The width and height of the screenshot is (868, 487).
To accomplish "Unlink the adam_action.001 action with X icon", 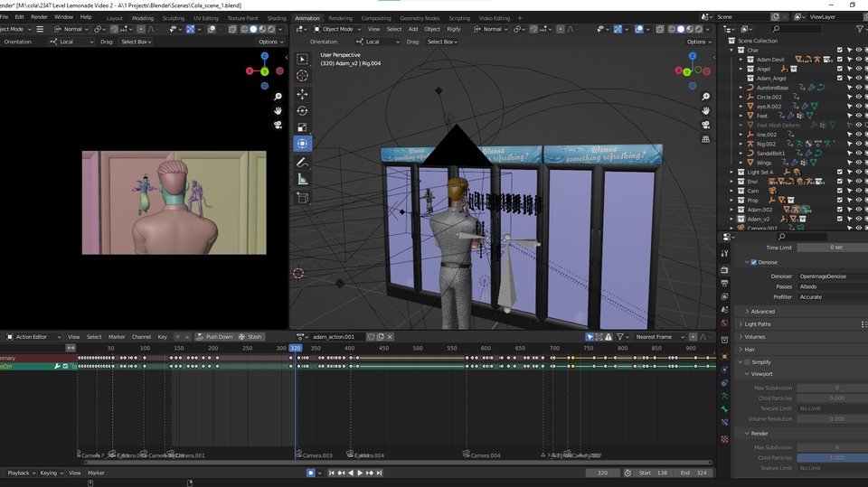I will [390, 336].
